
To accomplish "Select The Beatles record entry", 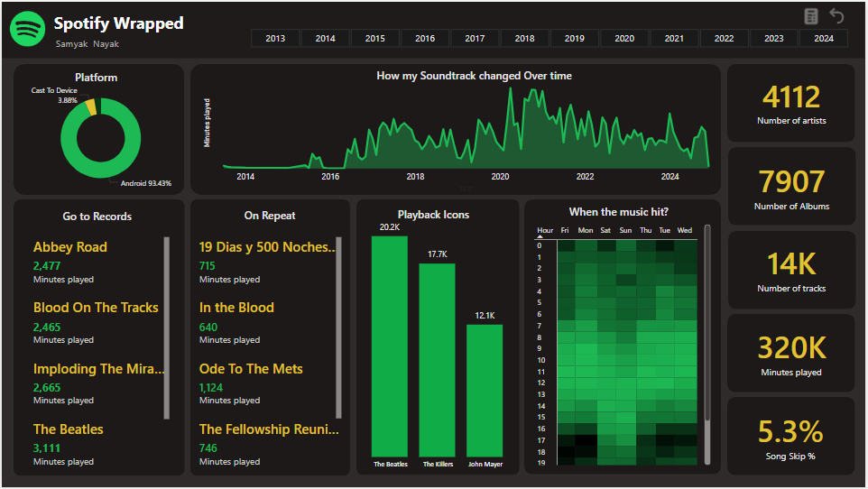I will pos(68,429).
